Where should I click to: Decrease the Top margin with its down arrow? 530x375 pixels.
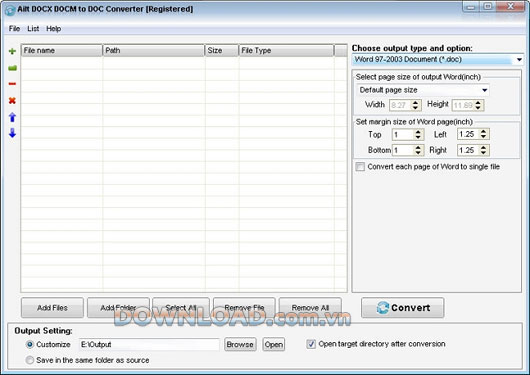click(418, 137)
